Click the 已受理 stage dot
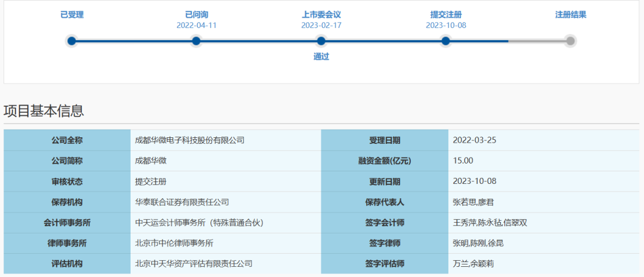Screen dimensions: 644x277 click(x=72, y=41)
